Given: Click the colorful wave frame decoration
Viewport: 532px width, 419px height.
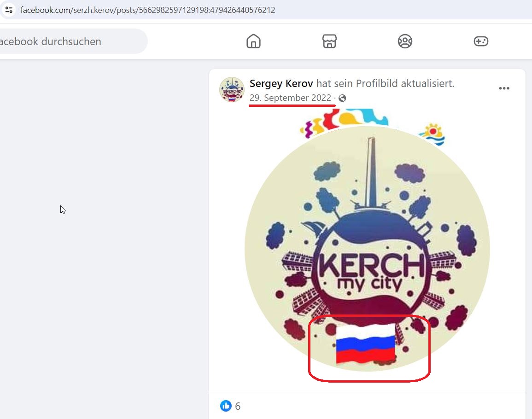Looking at the screenshot, I should pos(344,122).
